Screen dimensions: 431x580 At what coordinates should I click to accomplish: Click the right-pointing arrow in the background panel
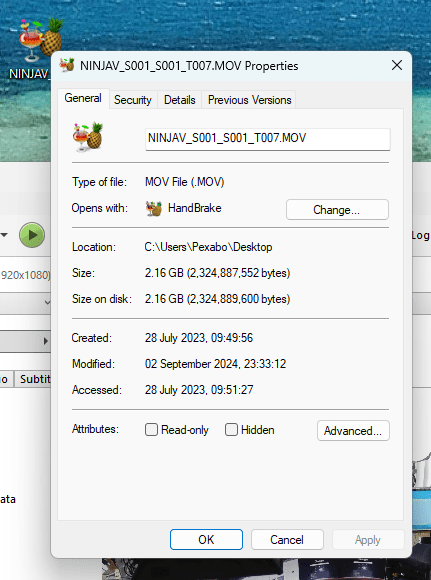46,341
